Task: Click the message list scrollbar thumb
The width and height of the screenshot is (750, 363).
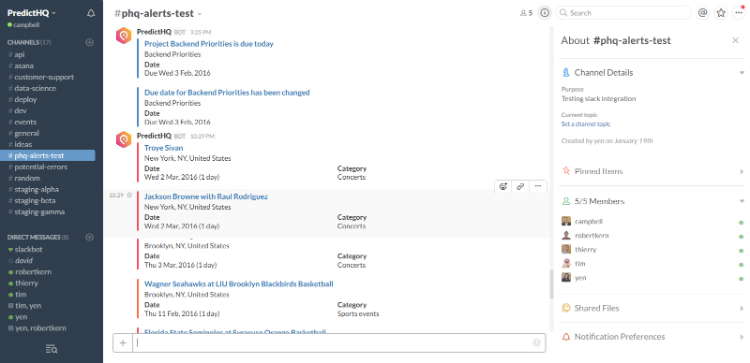Action: point(551,285)
